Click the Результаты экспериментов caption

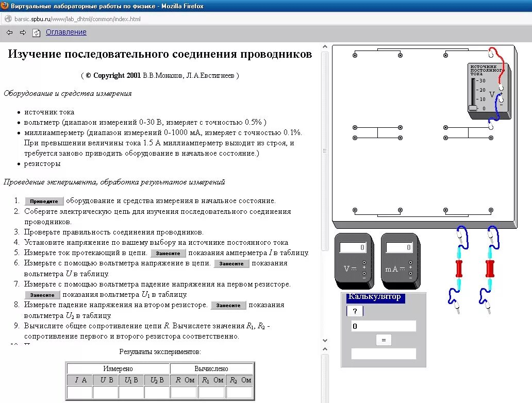160,352
